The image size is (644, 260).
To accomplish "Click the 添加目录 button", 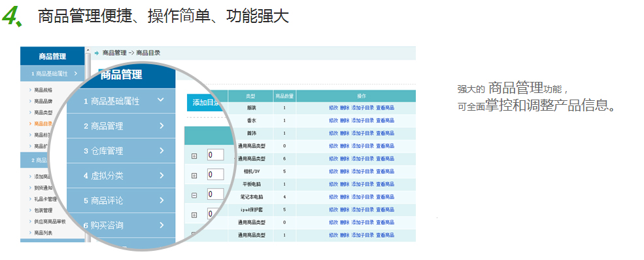I will click(x=205, y=103).
